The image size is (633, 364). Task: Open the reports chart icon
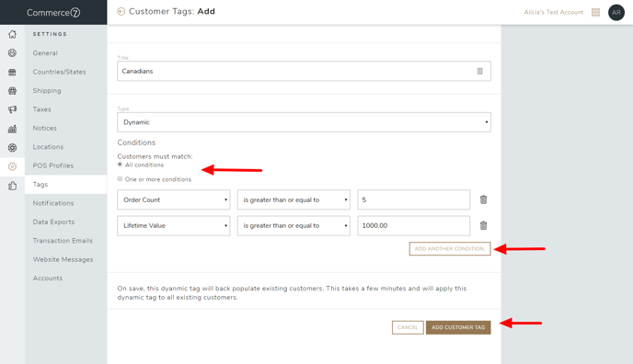click(x=12, y=129)
